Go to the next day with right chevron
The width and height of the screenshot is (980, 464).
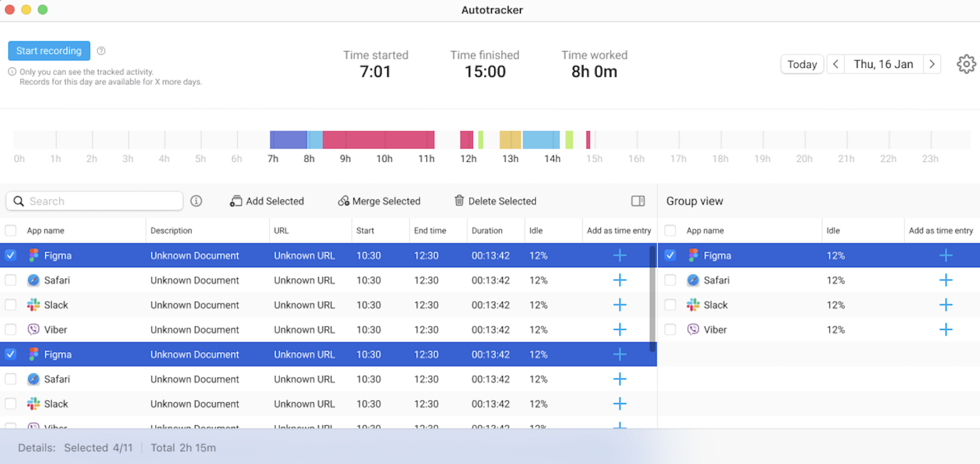click(932, 64)
